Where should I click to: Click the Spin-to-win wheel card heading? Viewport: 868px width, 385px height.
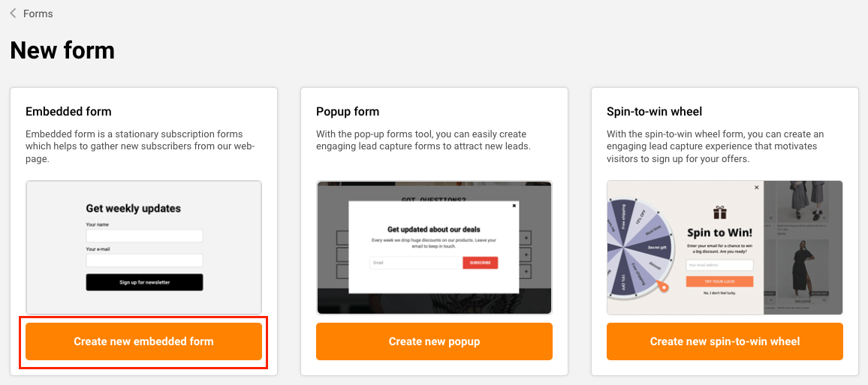tap(654, 112)
